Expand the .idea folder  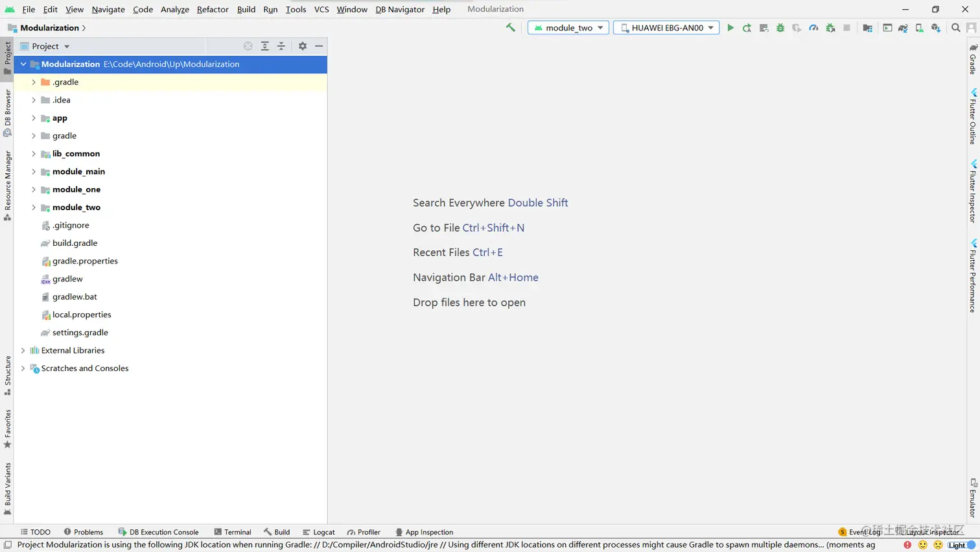pyautogui.click(x=34, y=100)
